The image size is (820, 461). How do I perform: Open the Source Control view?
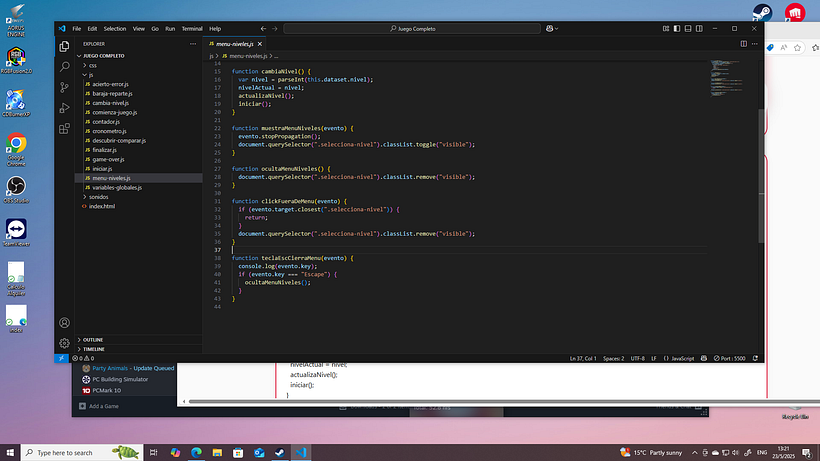click(64, 87)
